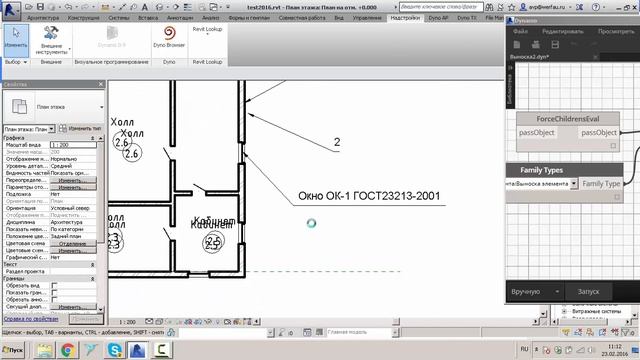Click the Масштаб вида value field
Image resolution: width=640 pixels, height=360 pixels.
(73, 145)
